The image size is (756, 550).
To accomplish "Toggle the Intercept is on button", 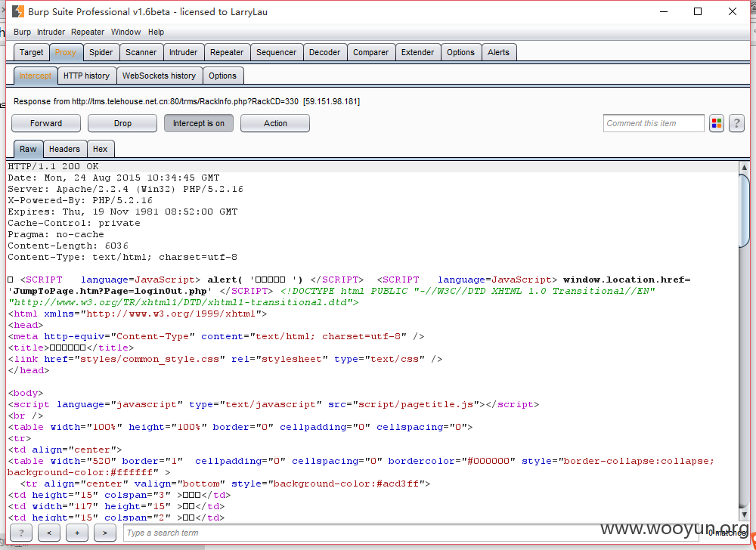I will [x=199, y=123].
